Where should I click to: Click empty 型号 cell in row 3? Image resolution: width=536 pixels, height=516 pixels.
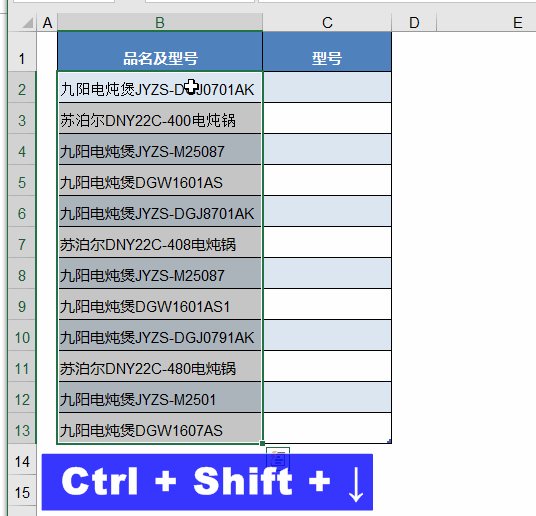point(327,118)
